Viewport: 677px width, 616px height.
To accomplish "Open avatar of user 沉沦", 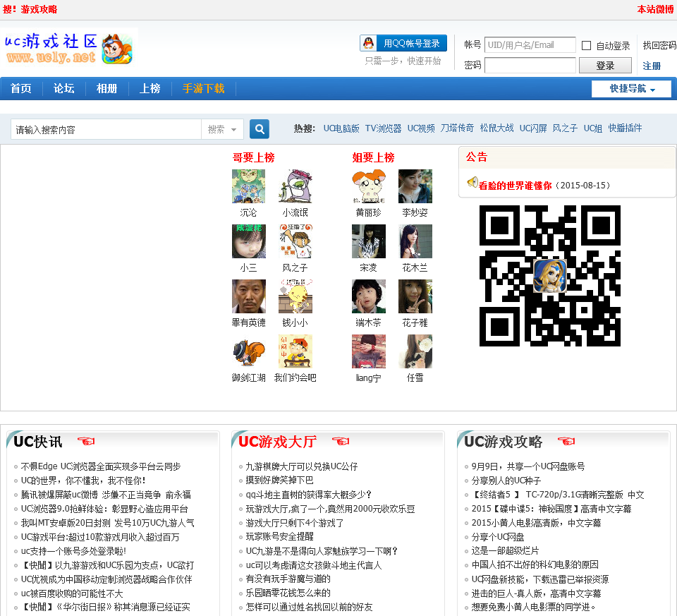I will [x=249, y=186].
